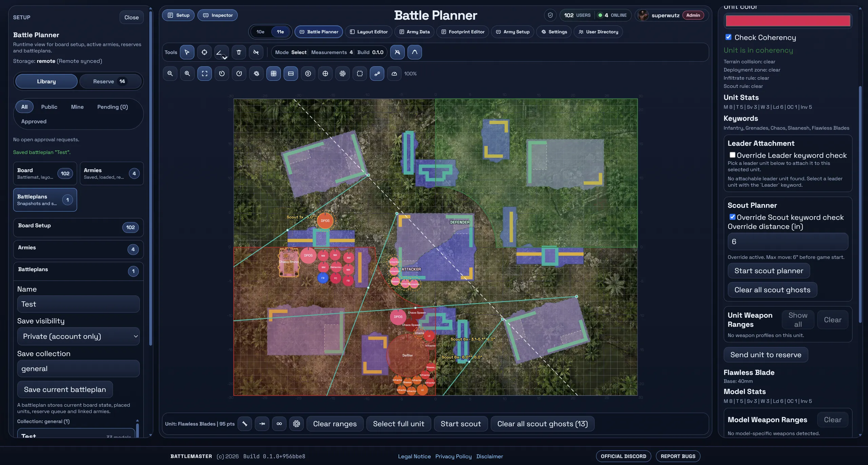
Task: Click Save current battleplan
Action: click(x=65, y=389)
